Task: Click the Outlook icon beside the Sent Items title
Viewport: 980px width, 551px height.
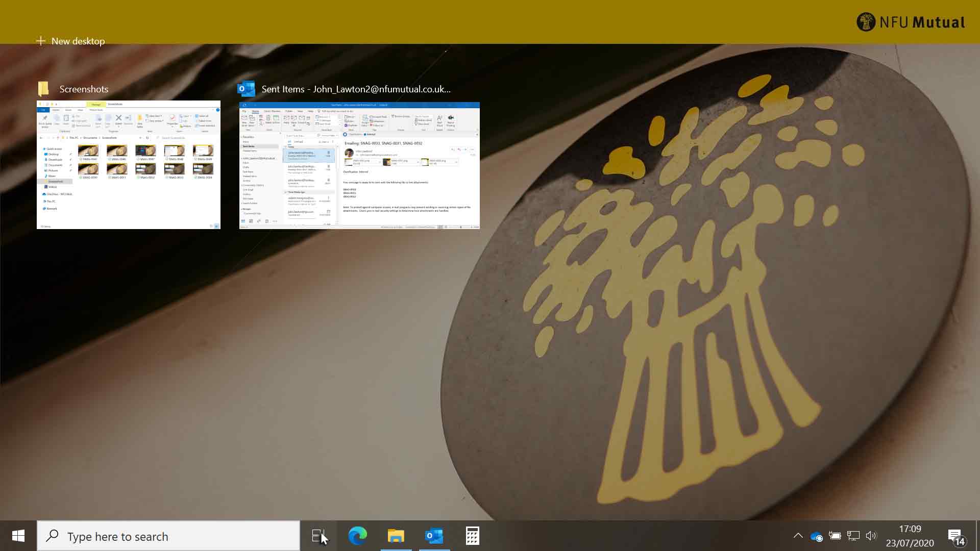Action: (x=247, y=89)
